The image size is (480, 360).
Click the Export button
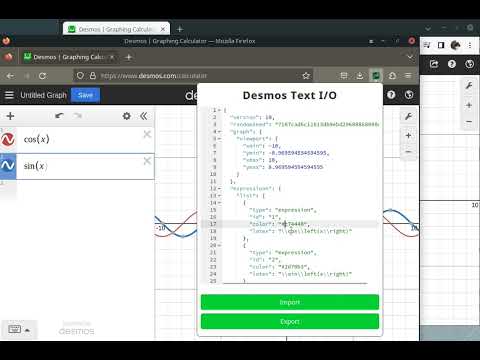tap(290, 321)
